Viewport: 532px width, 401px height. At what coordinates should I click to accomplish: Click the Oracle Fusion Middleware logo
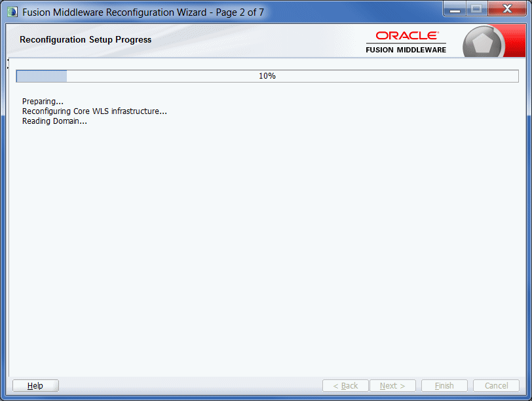click(x=406, y=43)
